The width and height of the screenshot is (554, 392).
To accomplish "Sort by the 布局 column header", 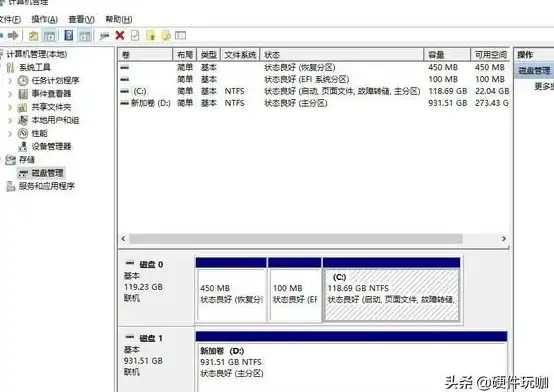I will click(x=184, y=55).
